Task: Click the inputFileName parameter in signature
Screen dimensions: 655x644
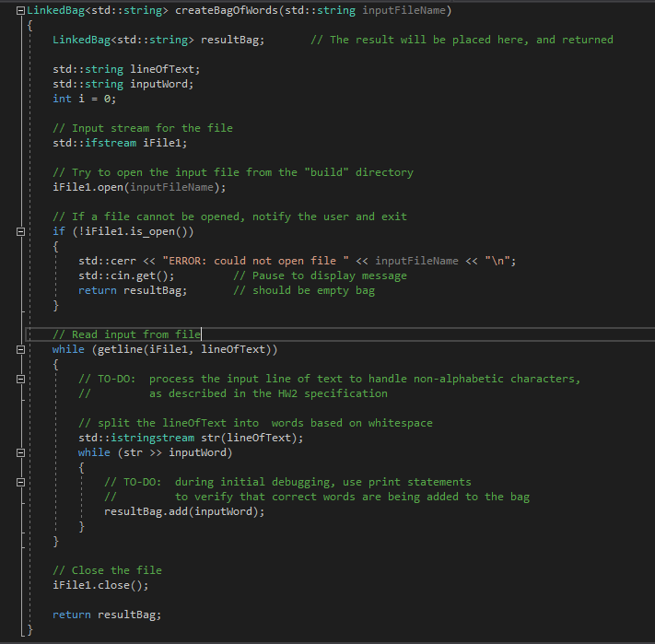Action: (404, 10)
